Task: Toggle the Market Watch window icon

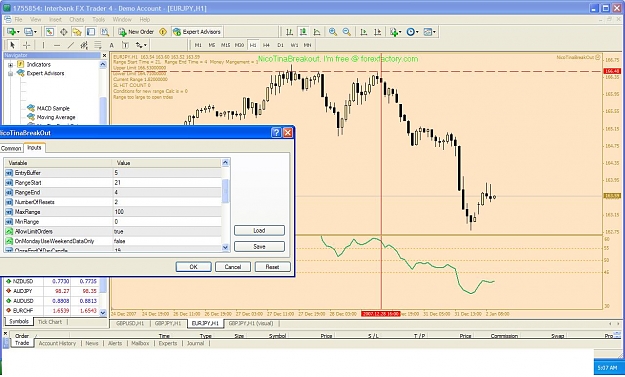Action: tap(49, 32)
